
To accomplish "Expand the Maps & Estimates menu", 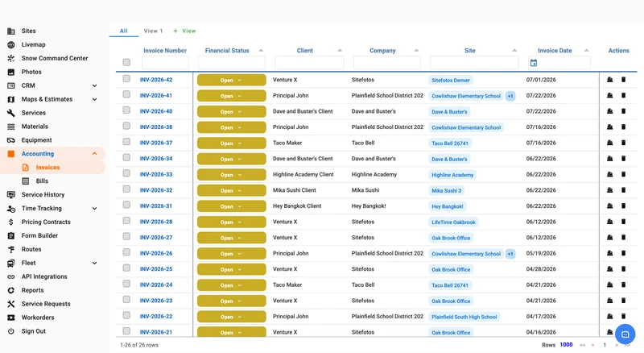I will click(94, 99).
